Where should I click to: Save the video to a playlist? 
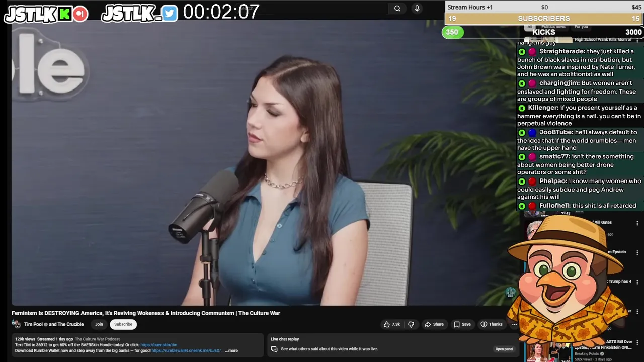[462, 324]
